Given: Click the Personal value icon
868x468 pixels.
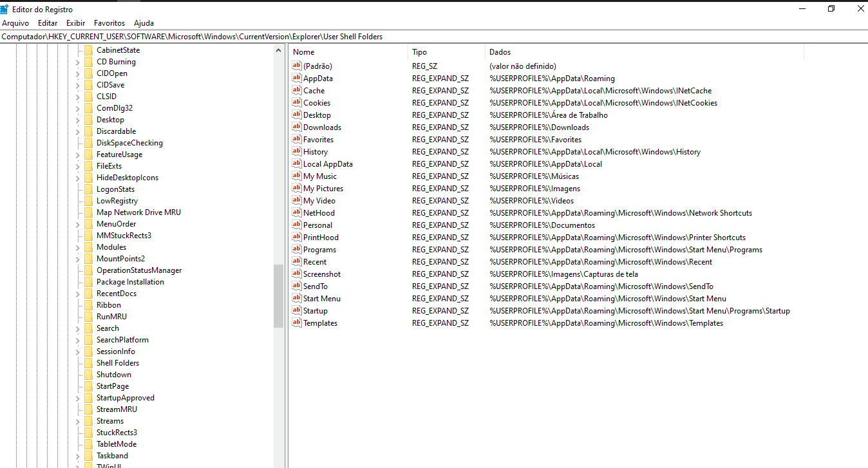Looking at the screenshot, I should coord(296,225).
